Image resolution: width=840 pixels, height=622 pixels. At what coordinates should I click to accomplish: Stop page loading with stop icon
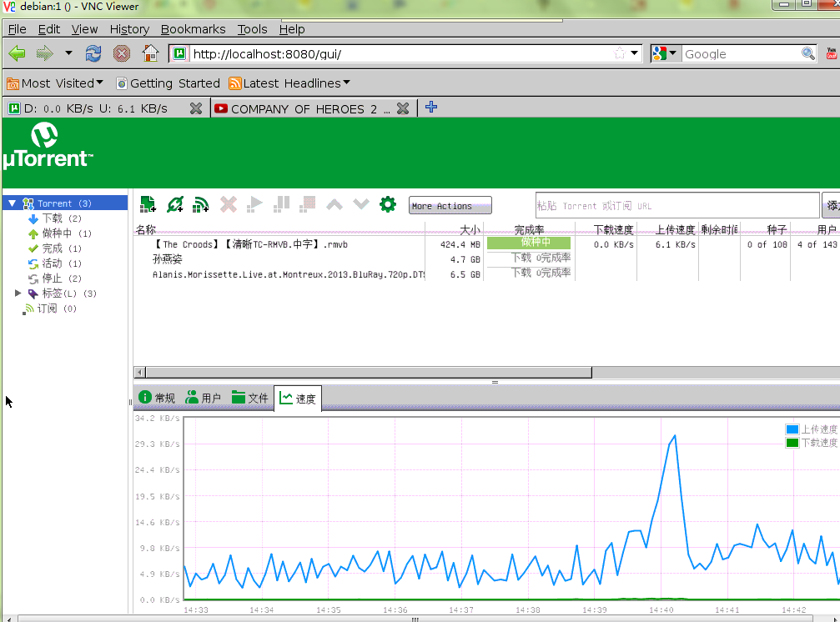click(122, 53)
